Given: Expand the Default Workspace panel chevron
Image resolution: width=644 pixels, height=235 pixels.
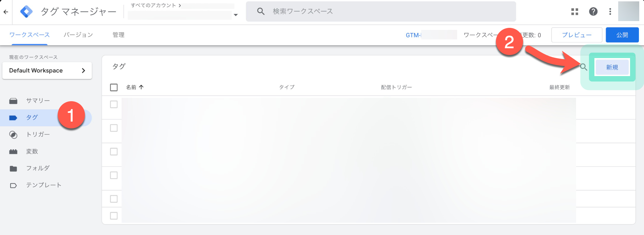Looking at the screenshot, I should [84, 71].
